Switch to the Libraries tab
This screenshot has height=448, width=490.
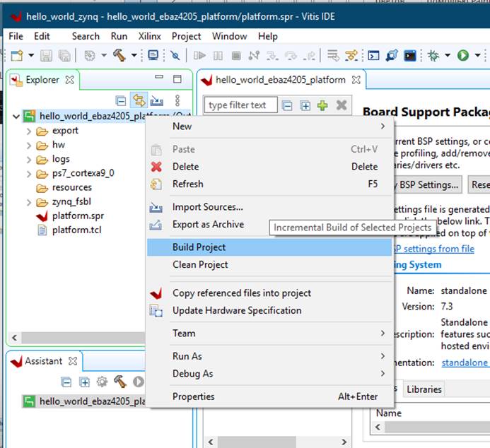pos(424,389)
